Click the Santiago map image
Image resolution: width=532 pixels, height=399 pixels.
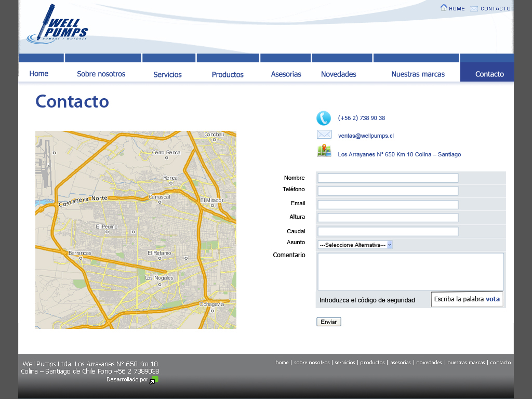coord(136,230)
